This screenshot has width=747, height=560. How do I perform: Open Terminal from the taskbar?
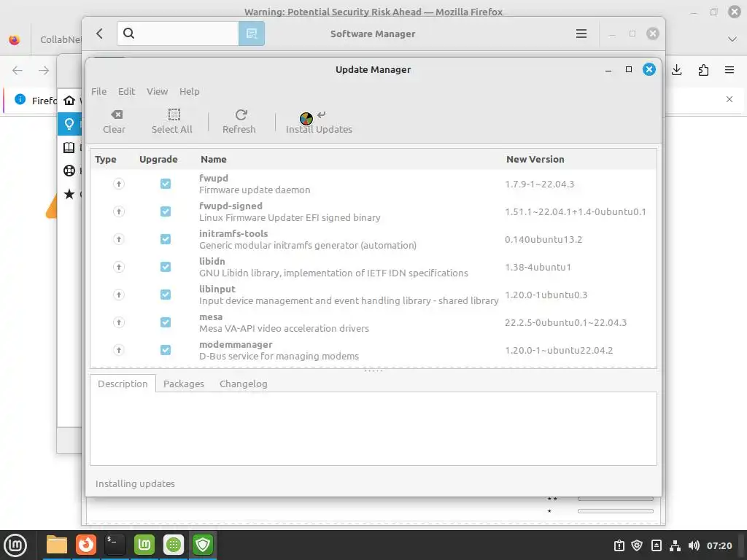(x=115, y=545)
